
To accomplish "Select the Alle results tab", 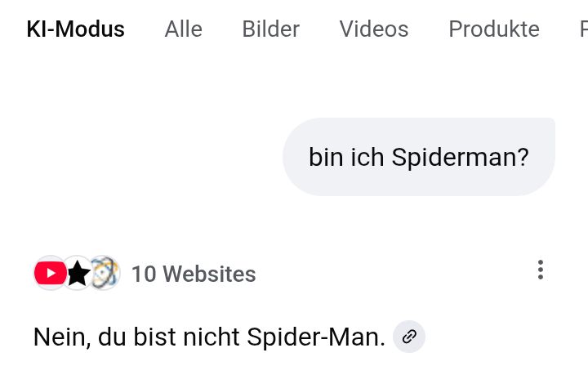I will tap(183, 29).
